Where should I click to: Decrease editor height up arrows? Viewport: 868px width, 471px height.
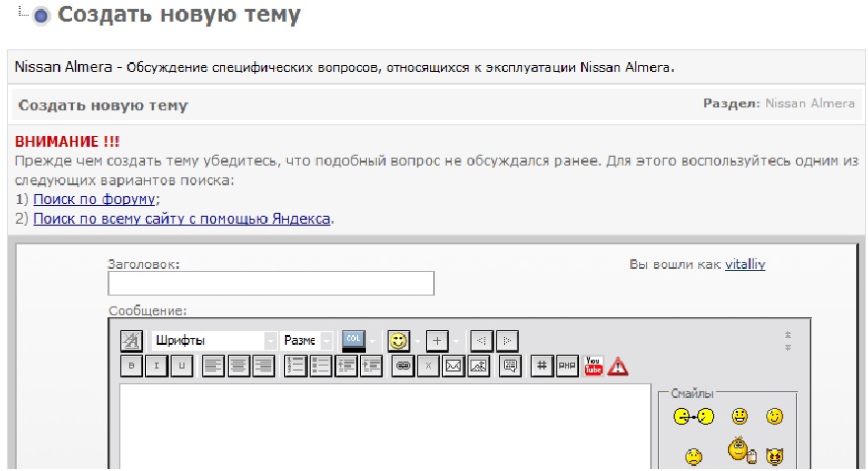click(788, 334)
